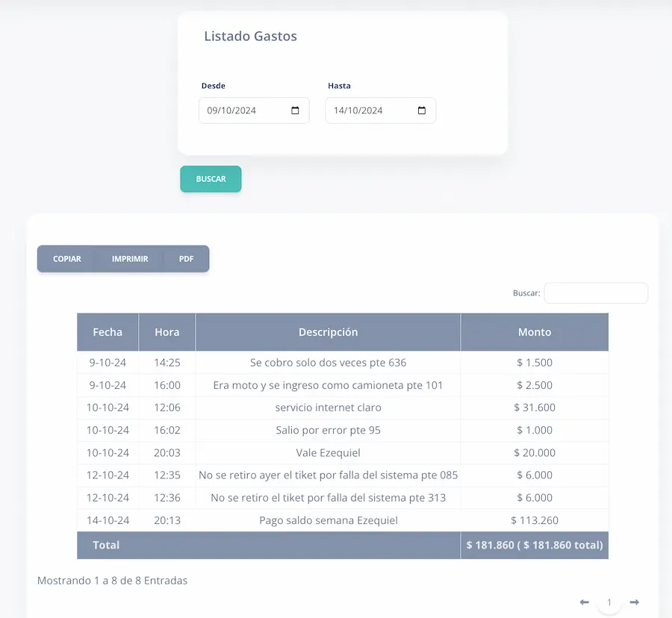Click the Pago saldo semana Ezequiel description

click(328, 520)
